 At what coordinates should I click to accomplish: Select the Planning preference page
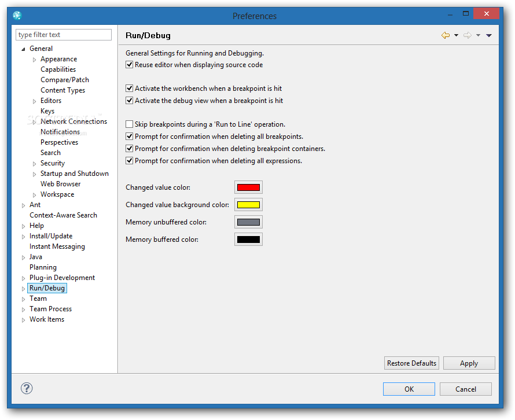pyautogui.click(x=43, y=267)
